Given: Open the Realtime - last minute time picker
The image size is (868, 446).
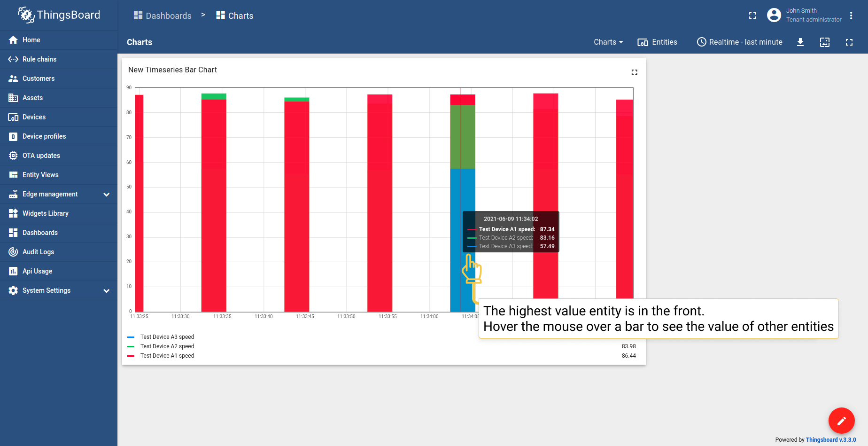Looking at the screenshot, I should tap(739, 42).
